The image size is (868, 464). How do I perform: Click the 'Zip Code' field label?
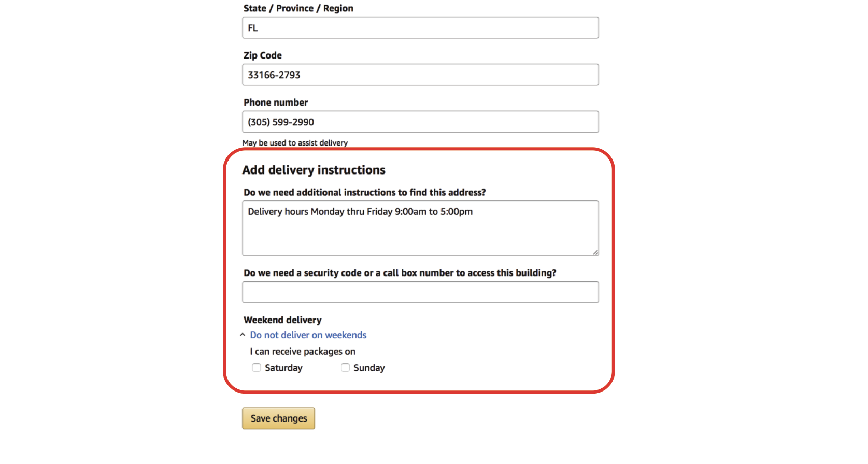(263, 55)
